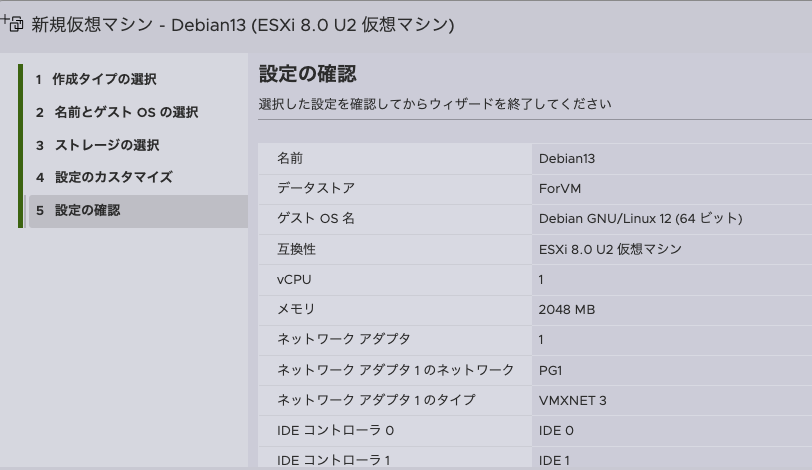Screen dimensions: 812x470
Task: Click the VMXNET 3 adapter type value
Action: pyautogui.click(x=572, y=401)
